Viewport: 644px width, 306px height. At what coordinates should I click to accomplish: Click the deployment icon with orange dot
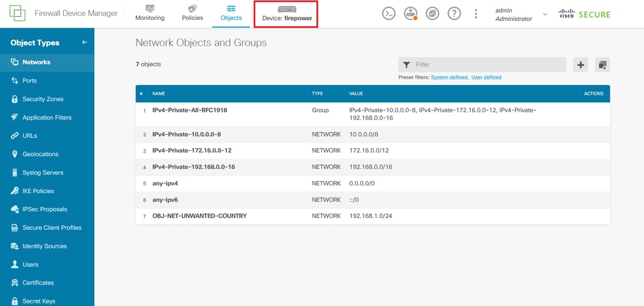[410, 14]
